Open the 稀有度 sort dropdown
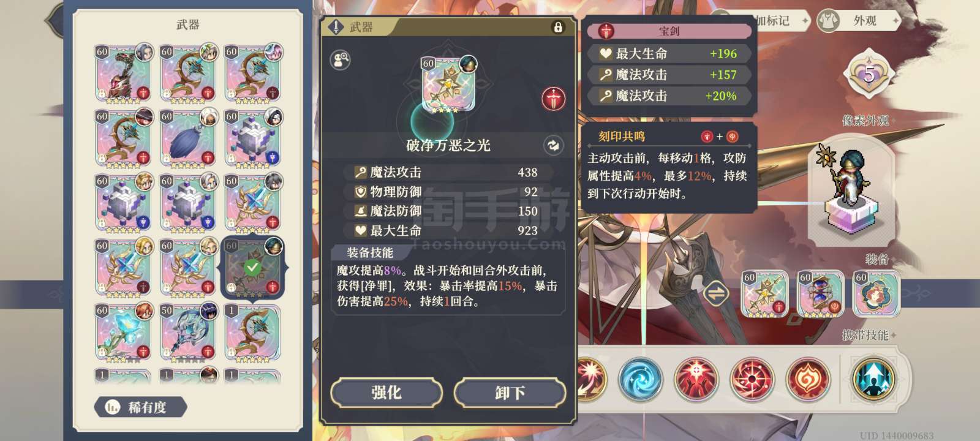The height and width of the screenshot is (441, 980). (140, 407)
